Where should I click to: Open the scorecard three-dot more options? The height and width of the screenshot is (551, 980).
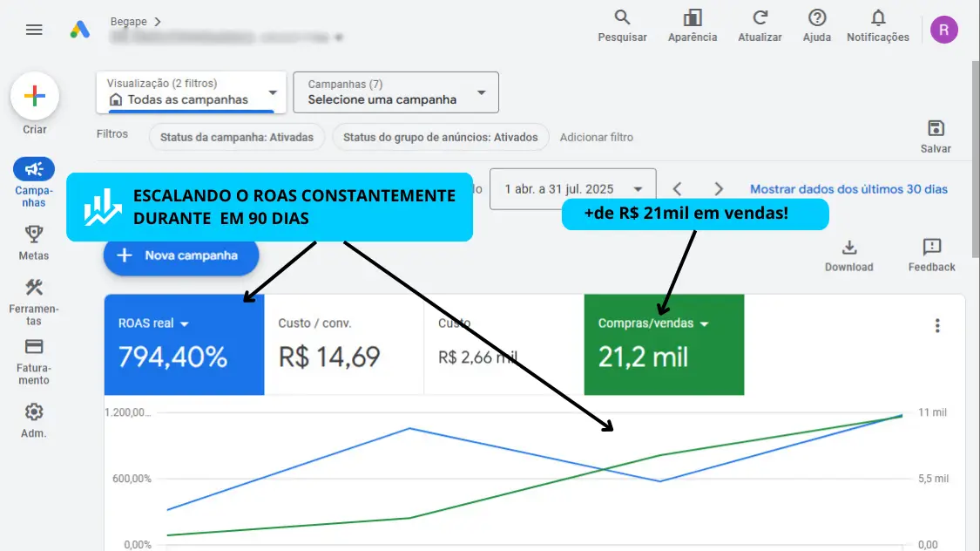937,326
